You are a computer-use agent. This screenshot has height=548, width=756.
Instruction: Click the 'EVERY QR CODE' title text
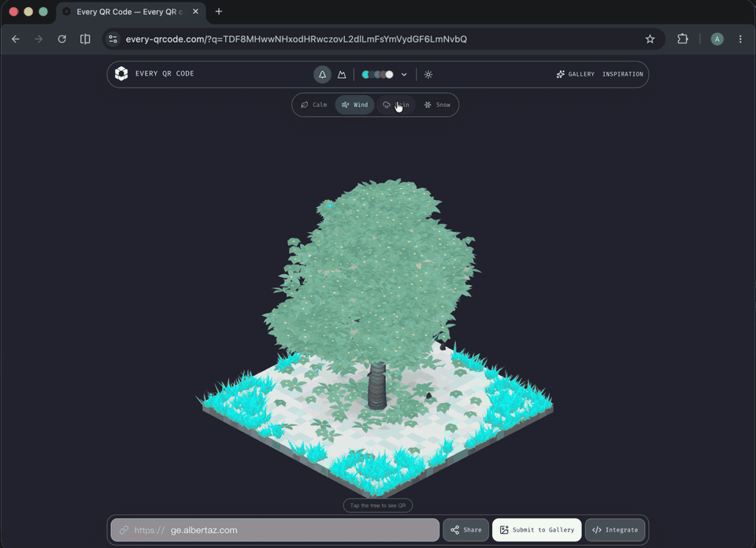click(165, 74)
